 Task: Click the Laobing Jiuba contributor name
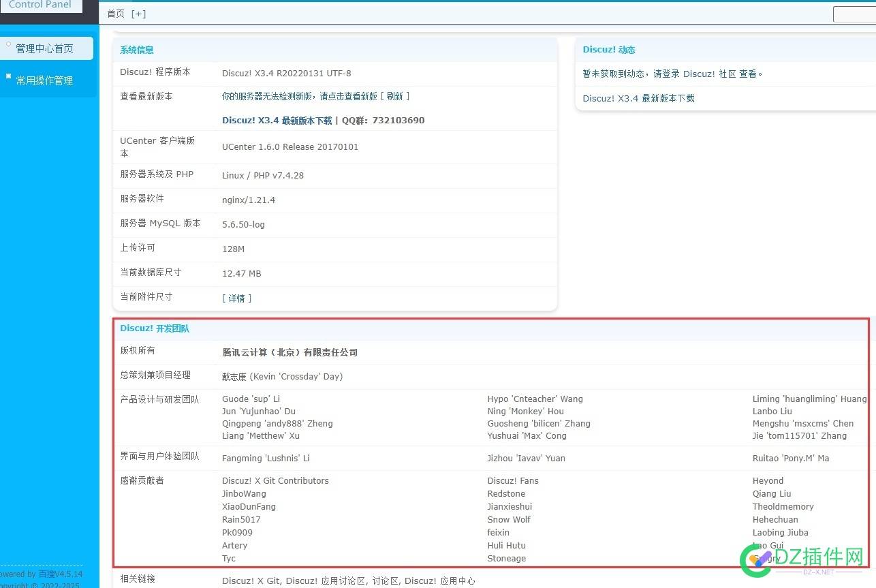point(780,533)
